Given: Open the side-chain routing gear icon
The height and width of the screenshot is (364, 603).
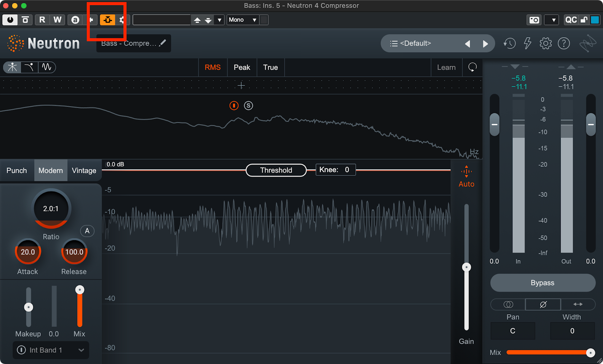Looking at the screenshot, I should tap(122, 20).
